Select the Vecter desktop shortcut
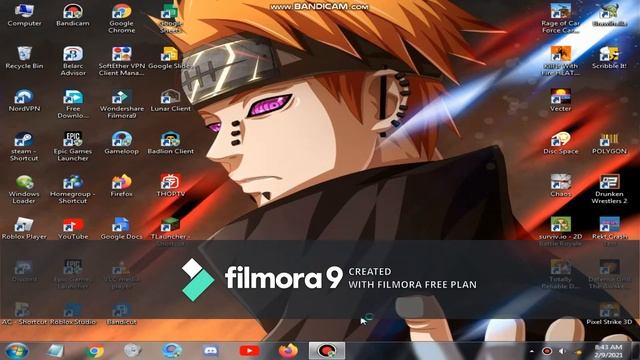 (560, 100)
